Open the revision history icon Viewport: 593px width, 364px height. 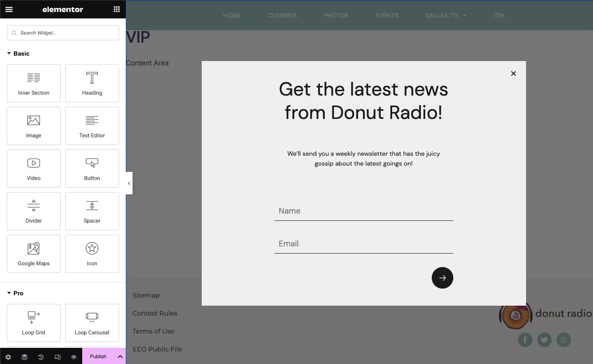41,357
